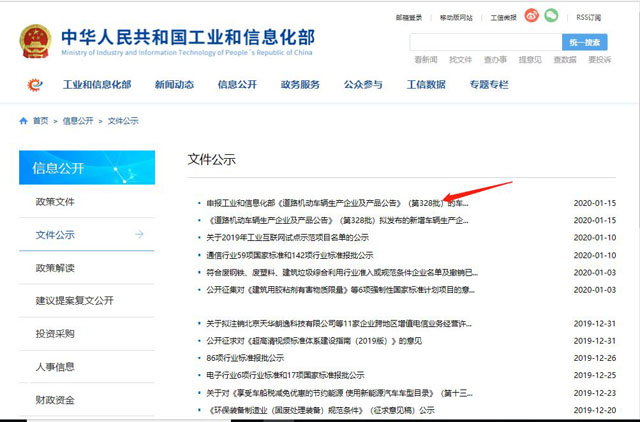Select 政策文件 in the sidebar
This screenshot has height=422, width=640.
pyautogui.click(x=55, y=201)
